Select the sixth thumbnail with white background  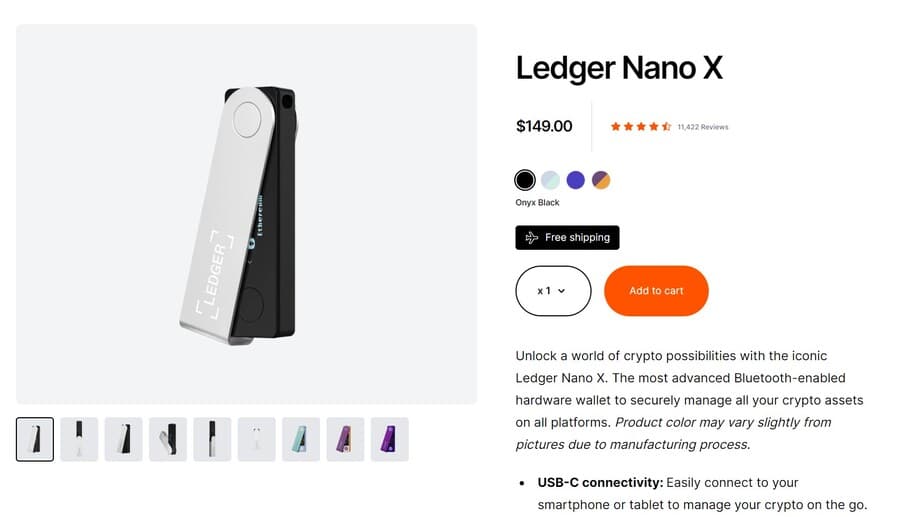pos(256,439)
